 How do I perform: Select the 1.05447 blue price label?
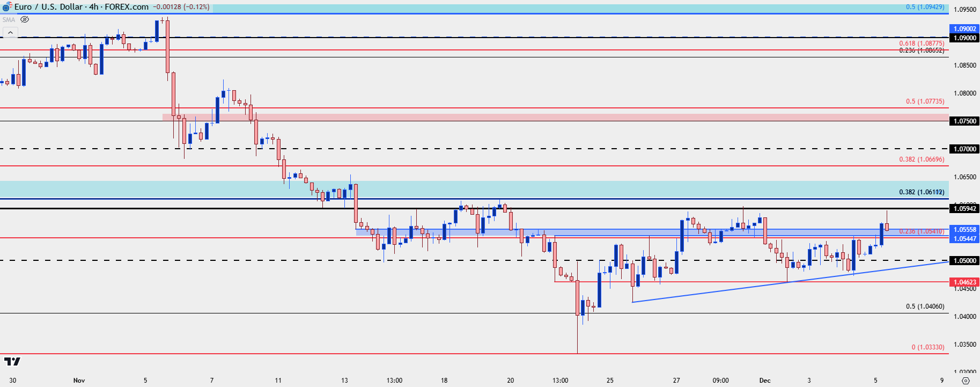tap(964, 238)
